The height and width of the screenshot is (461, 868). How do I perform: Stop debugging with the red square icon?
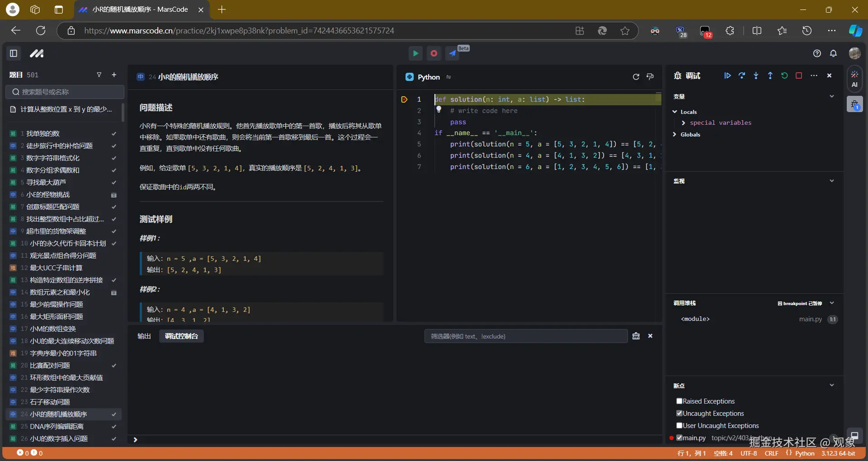click(x=799, y=76)
